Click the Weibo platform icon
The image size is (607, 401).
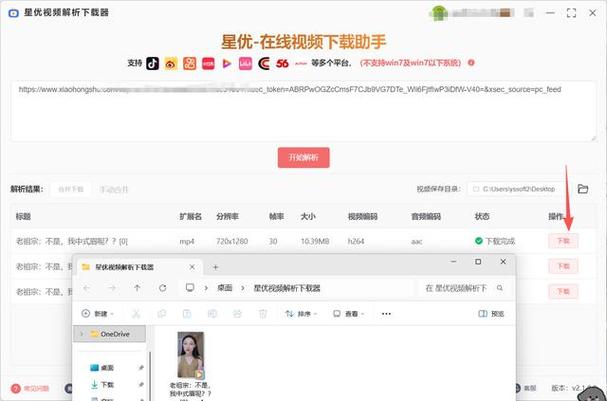click(x=171, y=62)
